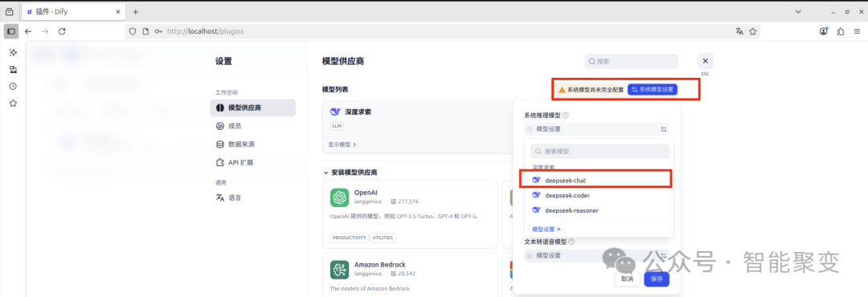Open the browser extensions icon
This screenshot has height=297, width=868.
point(841,31)
